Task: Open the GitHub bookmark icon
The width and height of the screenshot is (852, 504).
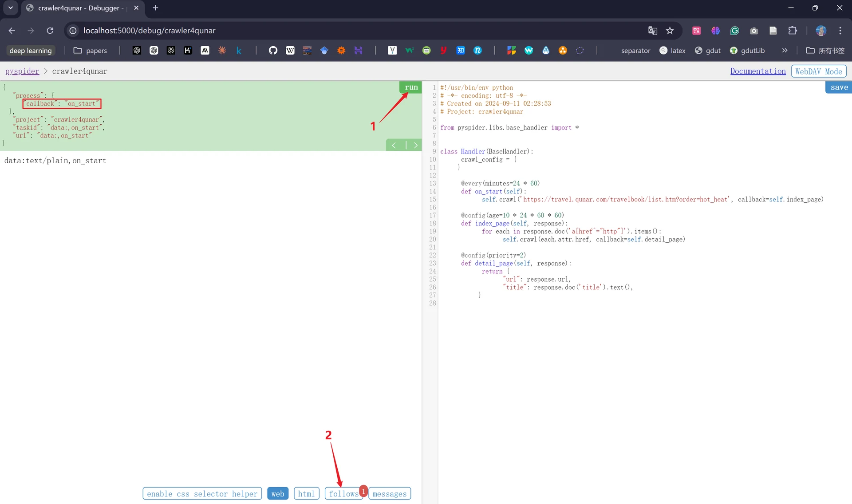Action: coord(273,51)
